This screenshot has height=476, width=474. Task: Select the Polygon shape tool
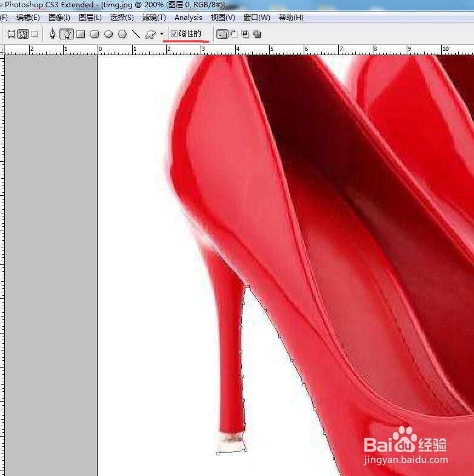coord(122,34)
